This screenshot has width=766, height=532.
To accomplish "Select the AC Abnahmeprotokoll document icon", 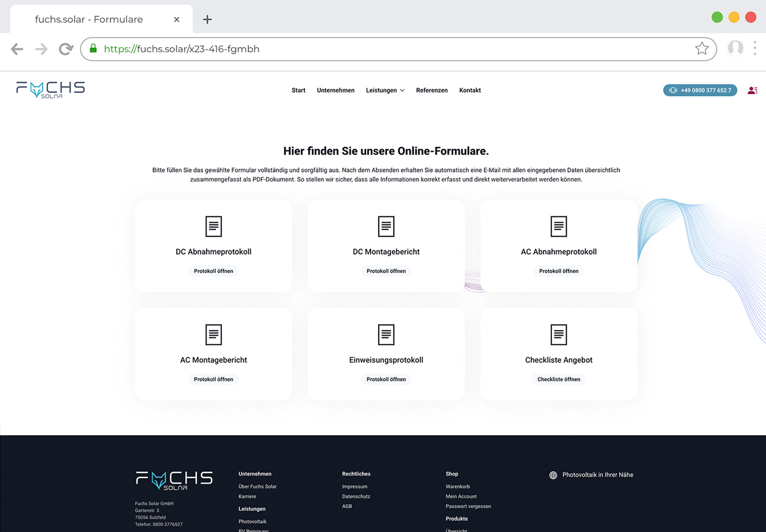I will coord(558,226).
